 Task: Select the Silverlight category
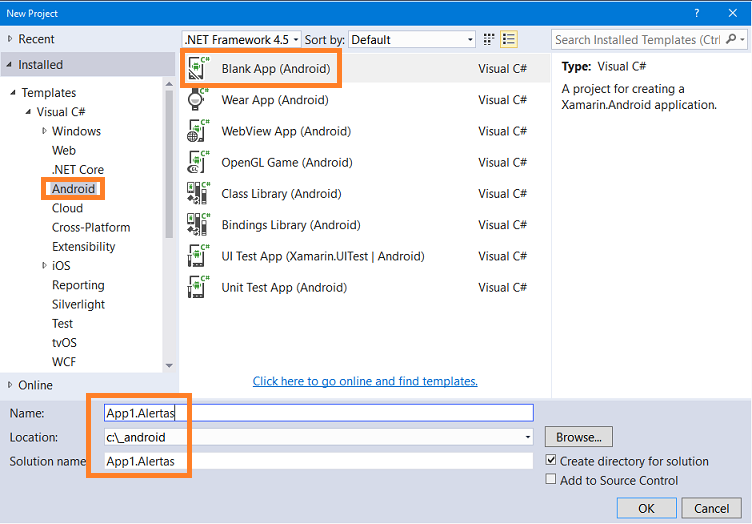[x=78, y=304]
